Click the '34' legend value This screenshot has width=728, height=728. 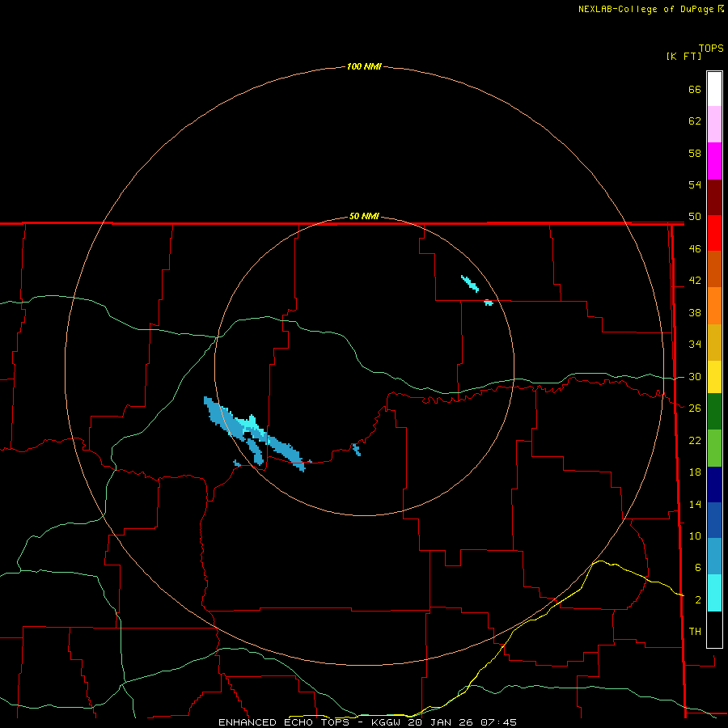point(695,345)
